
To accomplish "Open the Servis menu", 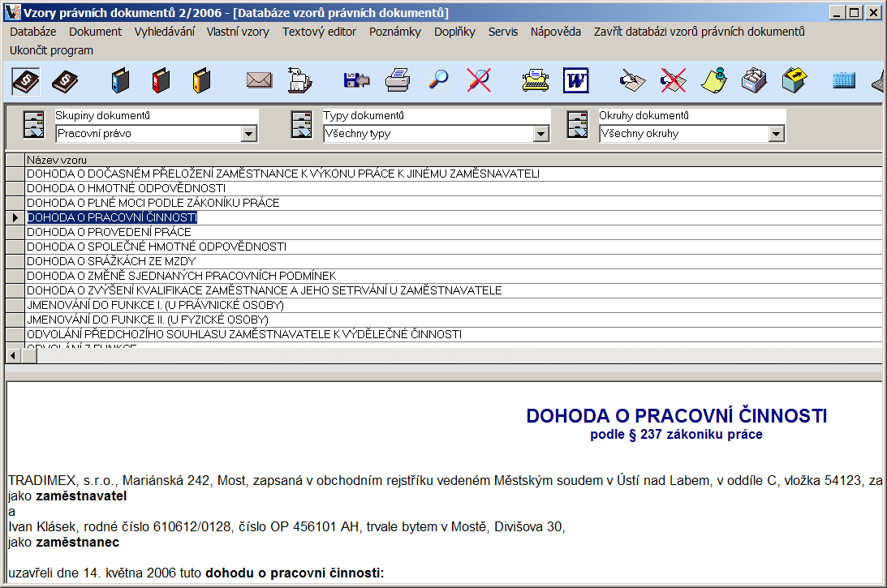I will click(x=503, y=32).
